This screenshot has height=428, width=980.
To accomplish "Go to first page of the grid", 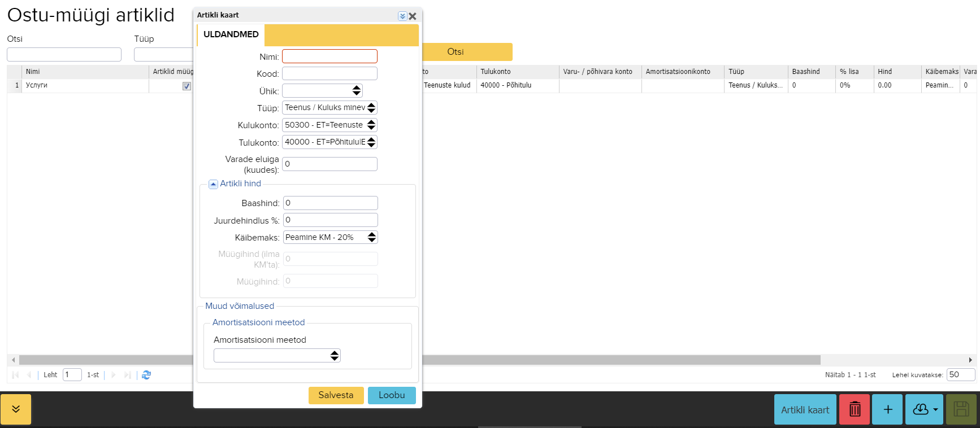I will click(x=15, y=375).
